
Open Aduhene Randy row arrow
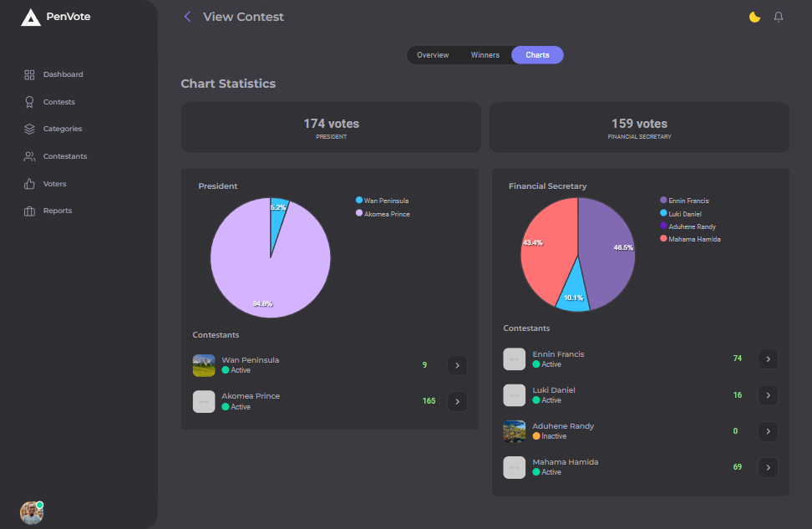coord(768,431)
